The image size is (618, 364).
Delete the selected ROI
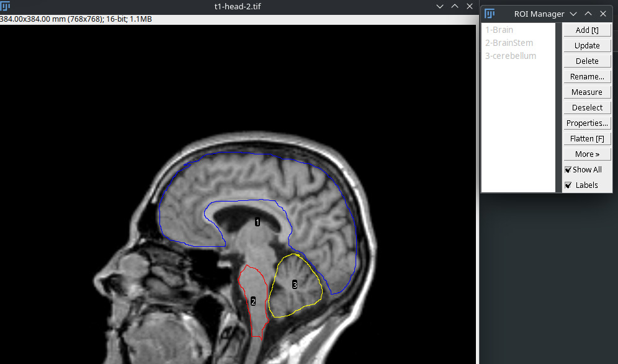pyautogui.click(x=586, y=61)
